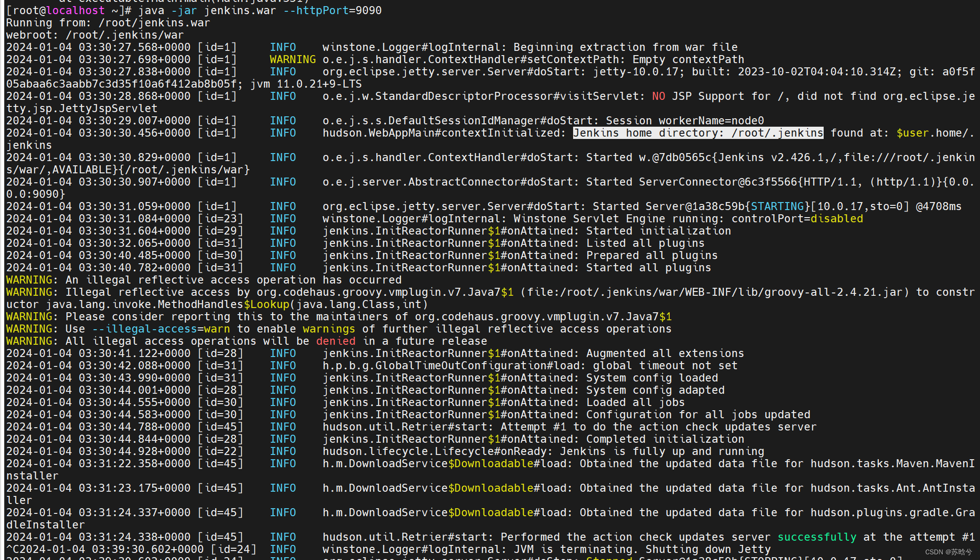The width and height of the screenshot is (980, 560).
Task: Click the highlighted Jenkins home directory text
Action: 697,133
